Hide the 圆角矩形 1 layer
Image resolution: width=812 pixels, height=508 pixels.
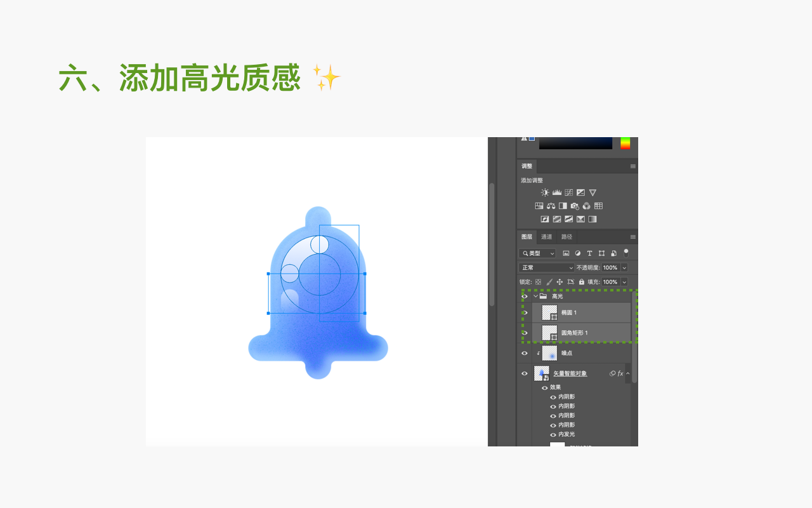[x=525, y=333]
